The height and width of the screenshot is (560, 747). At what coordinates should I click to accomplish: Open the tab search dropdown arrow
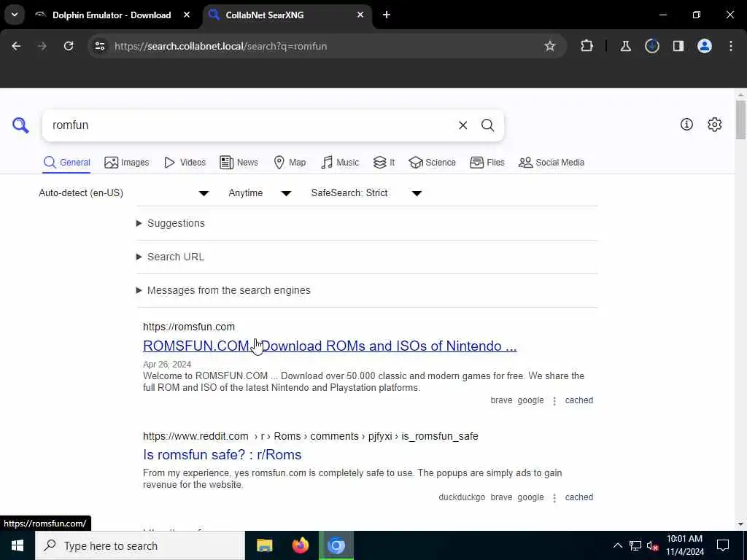point(15,15)
